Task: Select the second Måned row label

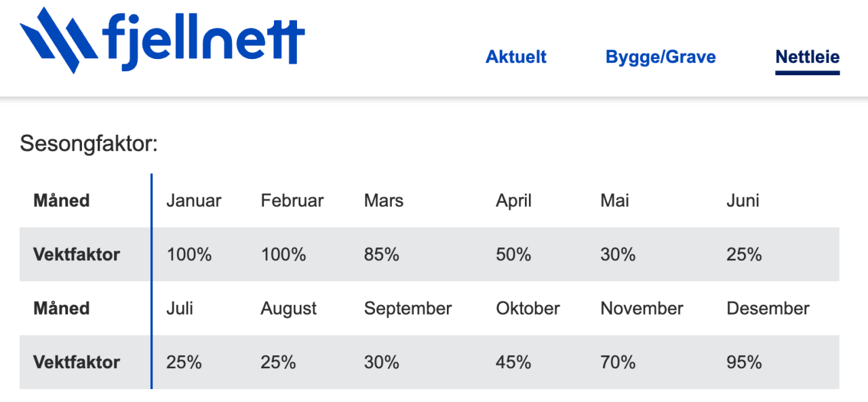Action: pos(62,308)
